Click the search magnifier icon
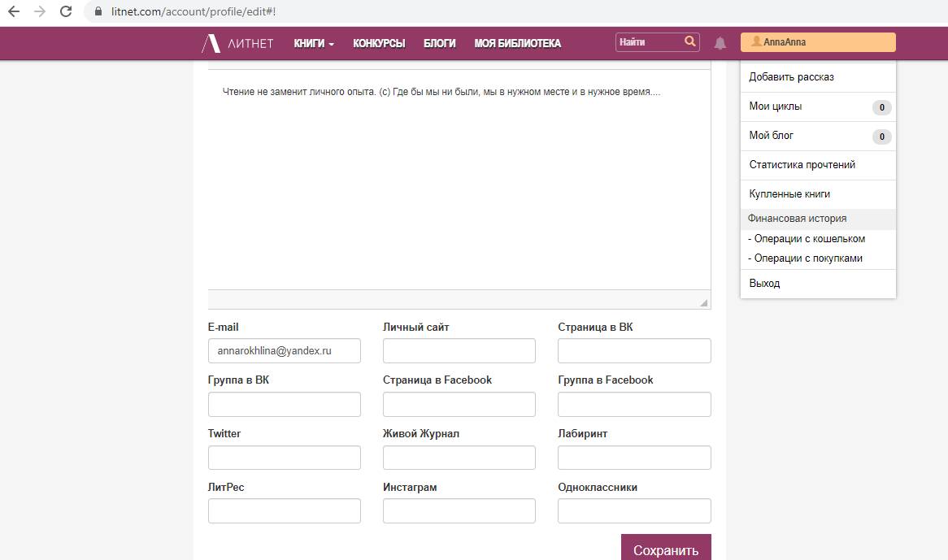The height and width of the screenshot is (560, 948). (x=690, y=42)
